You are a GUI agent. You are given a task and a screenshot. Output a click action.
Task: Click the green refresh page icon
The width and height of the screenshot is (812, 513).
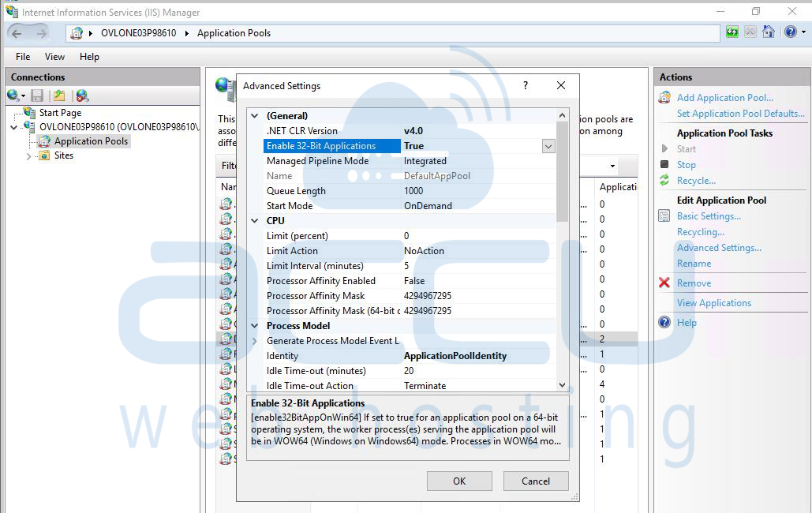pyautogui.click(x=732, y=32)
